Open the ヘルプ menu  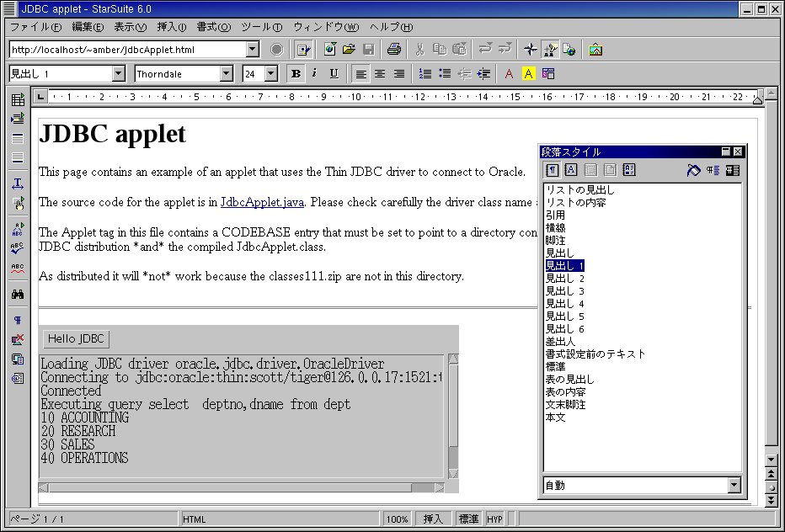(x=391, y=27)
